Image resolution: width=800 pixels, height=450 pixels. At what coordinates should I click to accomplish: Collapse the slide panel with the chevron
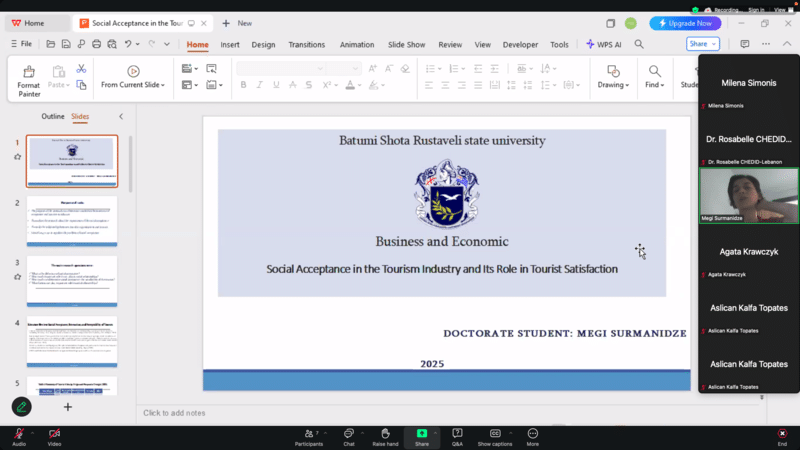click(x=121, y=116)
